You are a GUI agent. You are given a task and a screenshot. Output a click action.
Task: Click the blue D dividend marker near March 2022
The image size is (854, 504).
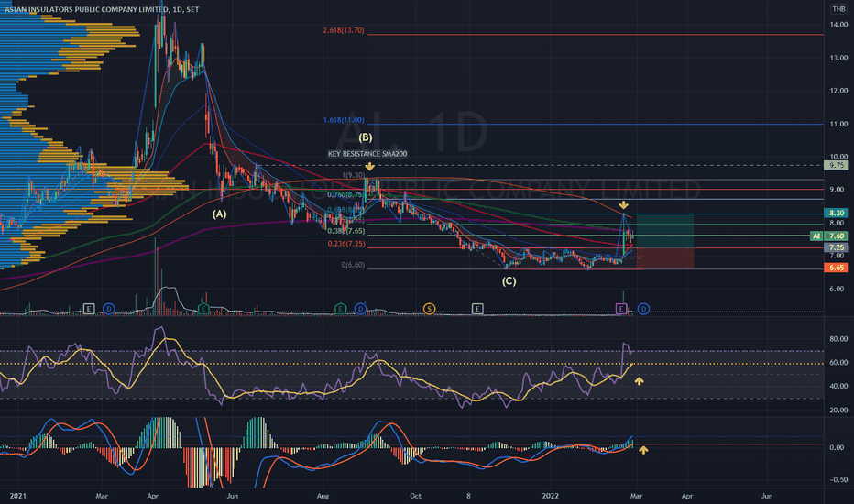(644, 309)
